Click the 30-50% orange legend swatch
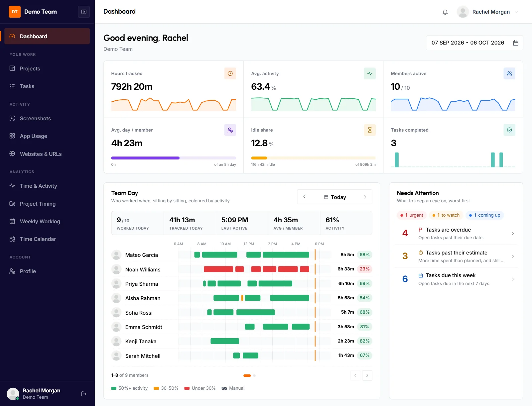532x406 pixels. click(x=156, y=388)
